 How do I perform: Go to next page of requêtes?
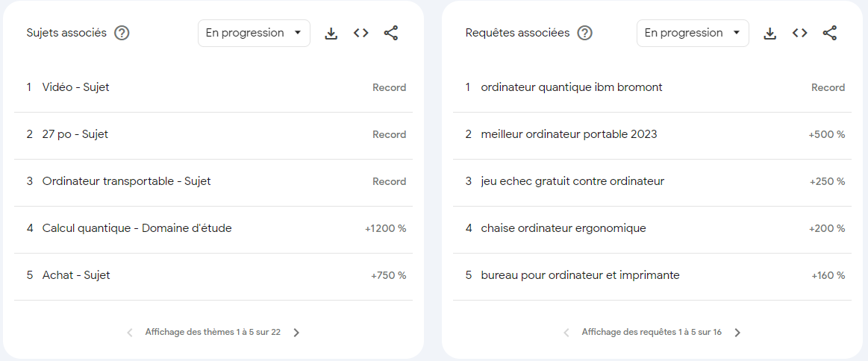point(737,332)
